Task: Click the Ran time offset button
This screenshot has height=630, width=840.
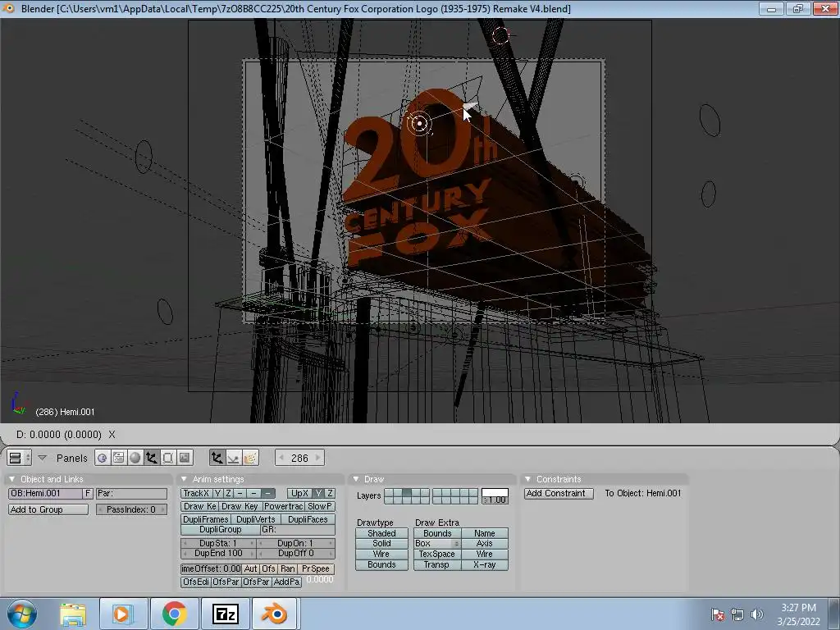Action: pyautogui.click(x=288, y=569)
